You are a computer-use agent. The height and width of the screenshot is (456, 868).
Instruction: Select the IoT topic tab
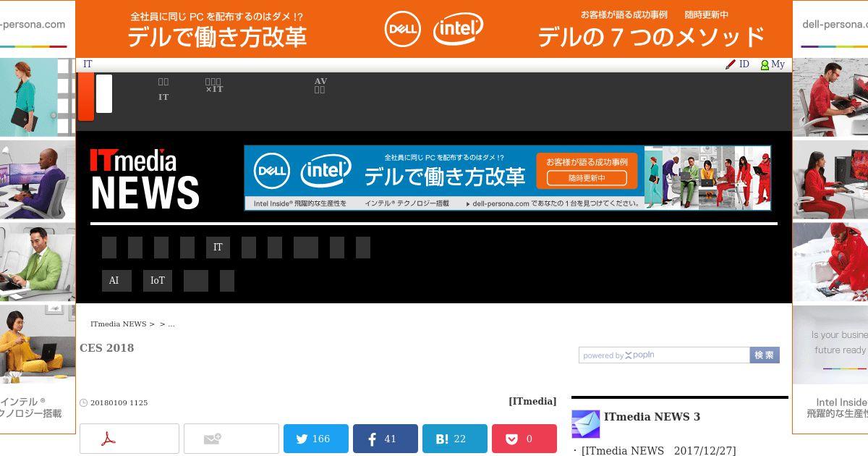(x=158, y=281)
